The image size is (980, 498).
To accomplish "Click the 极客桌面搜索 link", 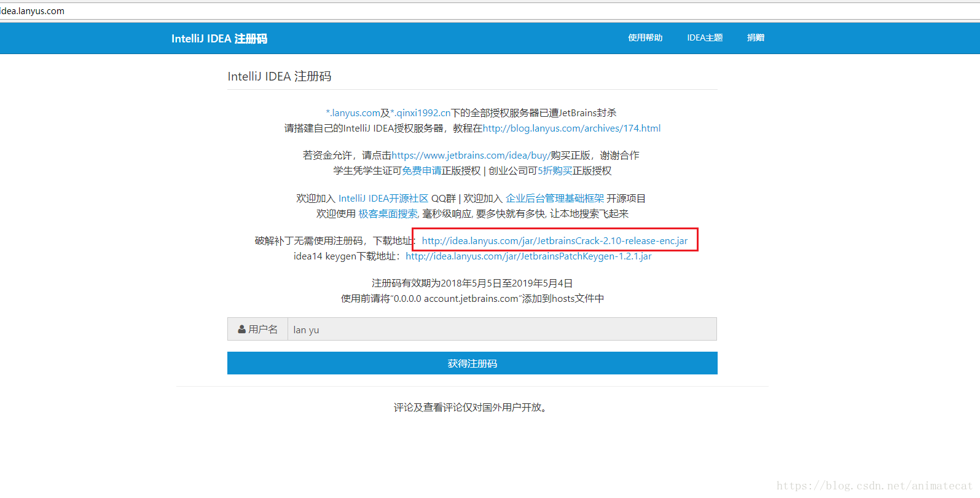I will (388, 214).
